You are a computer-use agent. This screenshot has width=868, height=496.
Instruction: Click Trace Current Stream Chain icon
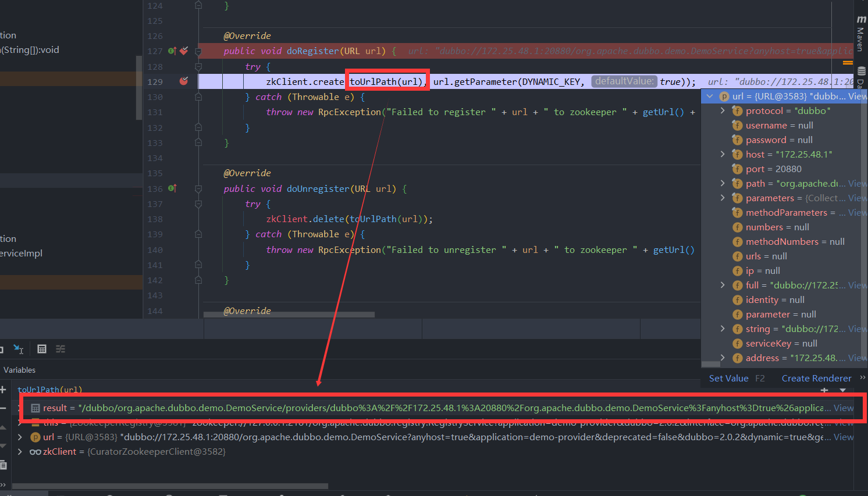[61, 349]
